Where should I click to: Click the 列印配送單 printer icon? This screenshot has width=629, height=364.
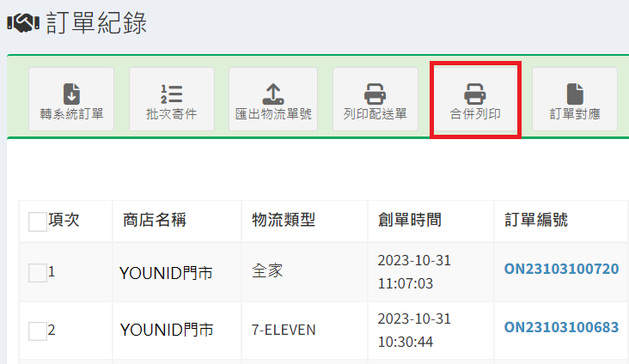(375, 92)
